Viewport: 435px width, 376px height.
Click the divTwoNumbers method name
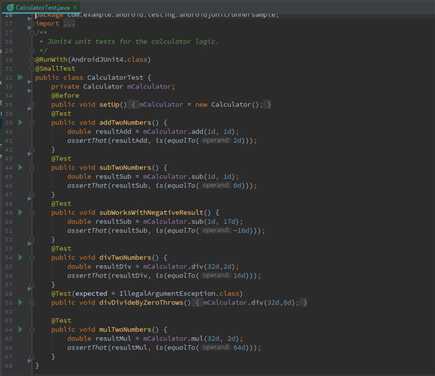(125, 258)
